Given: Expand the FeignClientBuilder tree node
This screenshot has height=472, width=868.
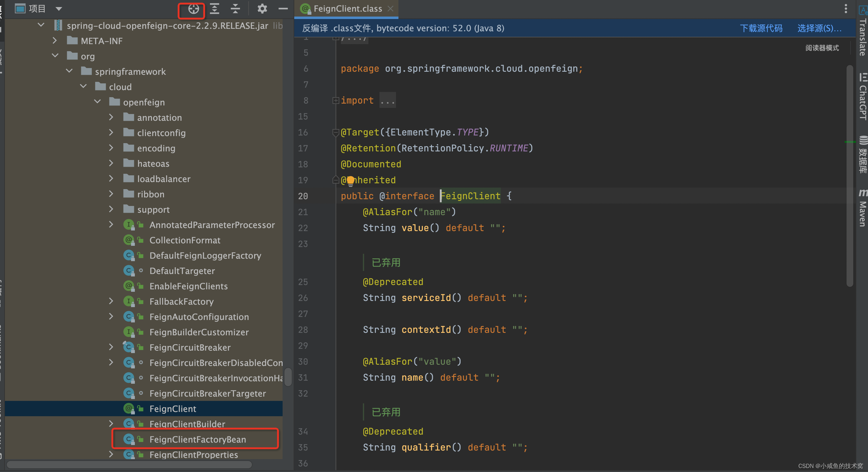Looking at the screenshot, I should coord(111,424).
